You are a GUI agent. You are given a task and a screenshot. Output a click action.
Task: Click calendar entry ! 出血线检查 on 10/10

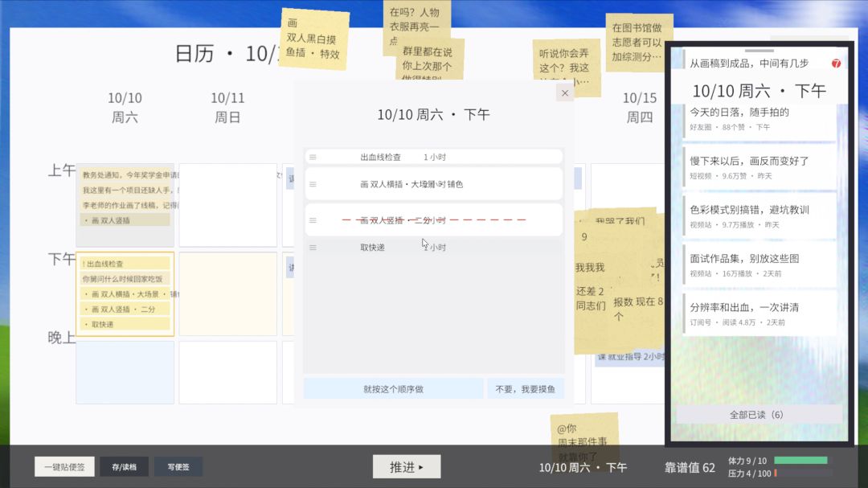pyautogui.click(x=125, y=264)
